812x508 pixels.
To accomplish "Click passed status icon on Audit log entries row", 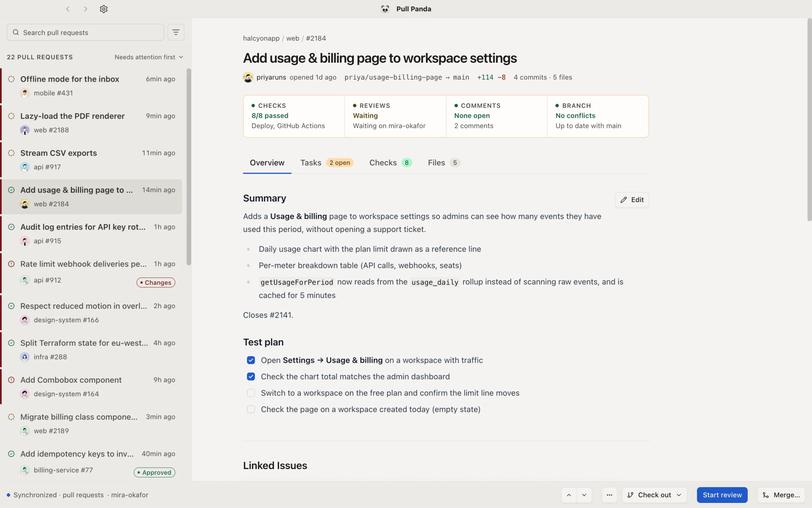I will pyautogui.click(x=11, y=227).
